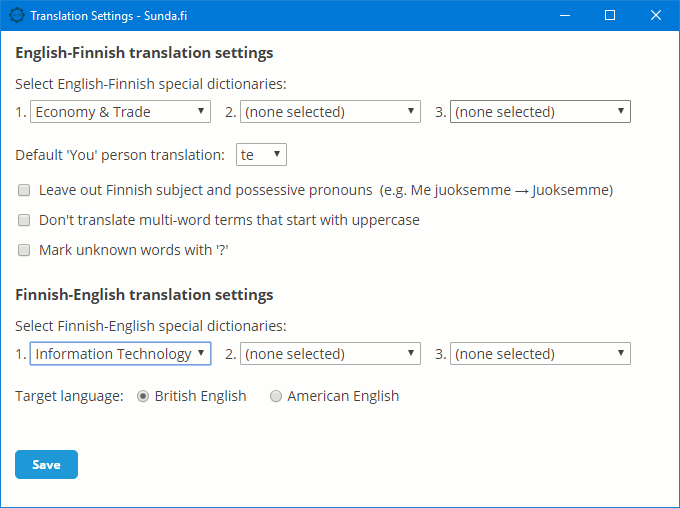Open third English-Finnish dictionary dropdown
The height and width of the screenshot is (508, 680).
[x=540, y=112]
